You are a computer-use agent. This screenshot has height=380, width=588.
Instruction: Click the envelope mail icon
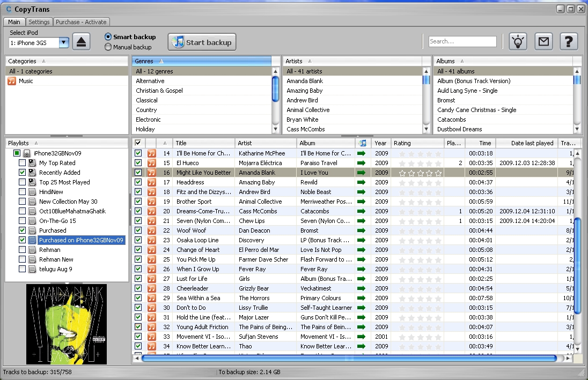click(x=543, y=41)
